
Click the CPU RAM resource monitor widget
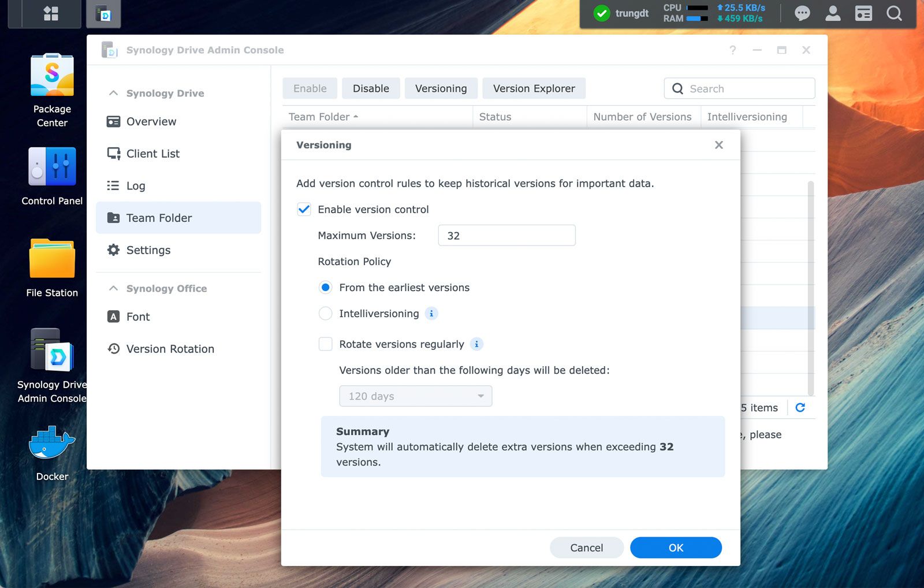[x=685, y=13]
